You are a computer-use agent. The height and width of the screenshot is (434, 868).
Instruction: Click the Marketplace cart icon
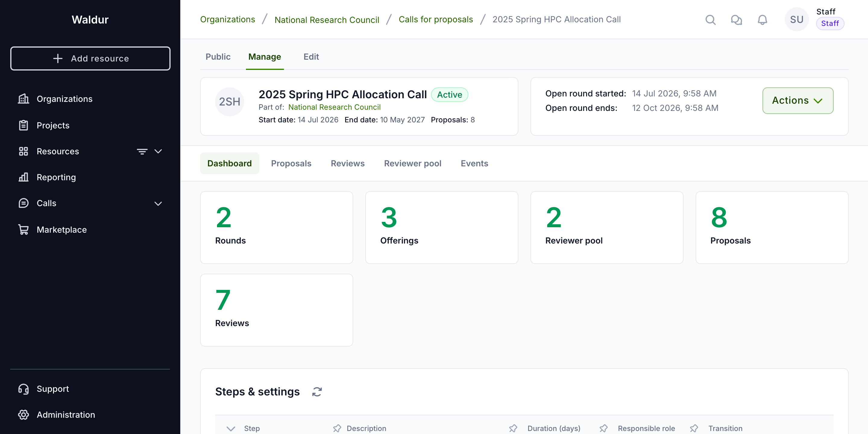tap(23, 229)
